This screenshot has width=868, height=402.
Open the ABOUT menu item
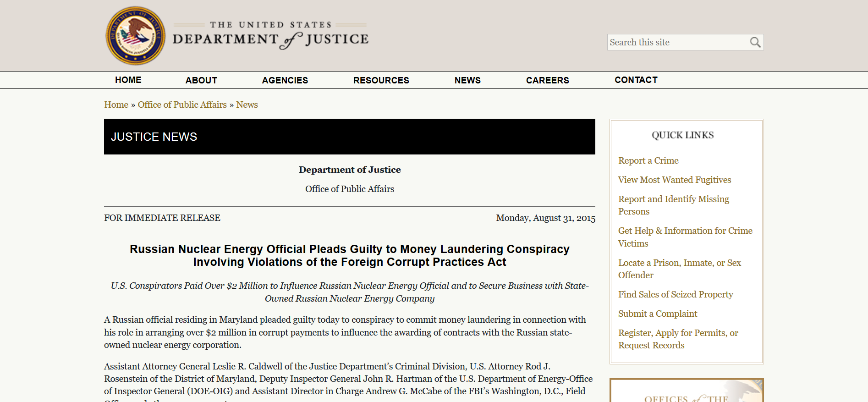[x=201, y=80]
